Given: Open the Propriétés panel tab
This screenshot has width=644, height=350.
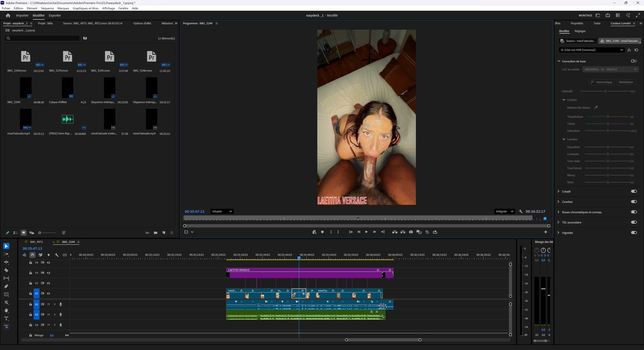Looking at the screenshot, I should pyautogui.click(x=577, y=23).
